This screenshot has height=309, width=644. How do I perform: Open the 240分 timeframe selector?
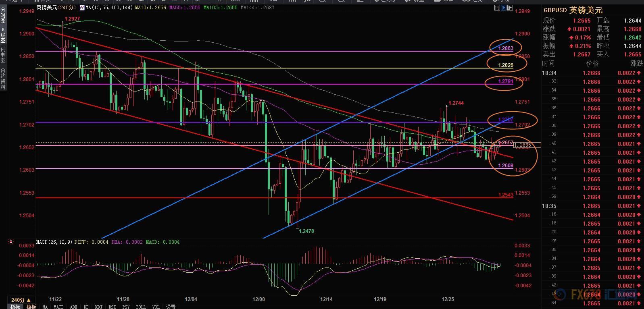[x=21, y=300]
